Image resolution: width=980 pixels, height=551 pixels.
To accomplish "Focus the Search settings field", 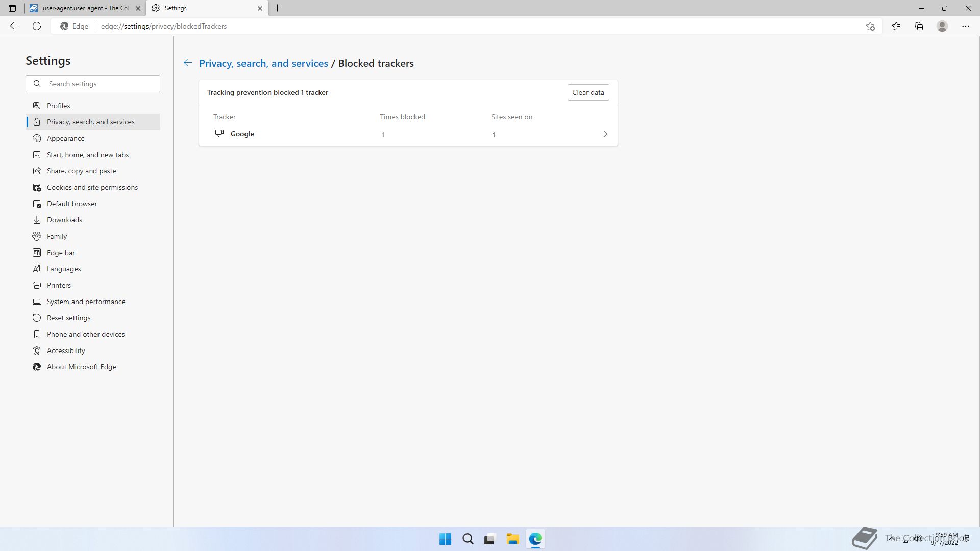I will 93,84.
